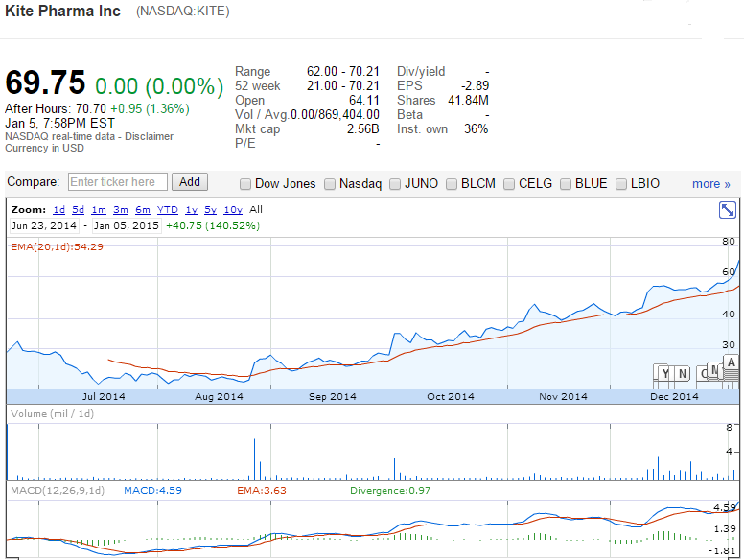Screen dimensions: 744x560
Task: Toggle Dow Jones comparison checkbox
Action: (245, 184)
